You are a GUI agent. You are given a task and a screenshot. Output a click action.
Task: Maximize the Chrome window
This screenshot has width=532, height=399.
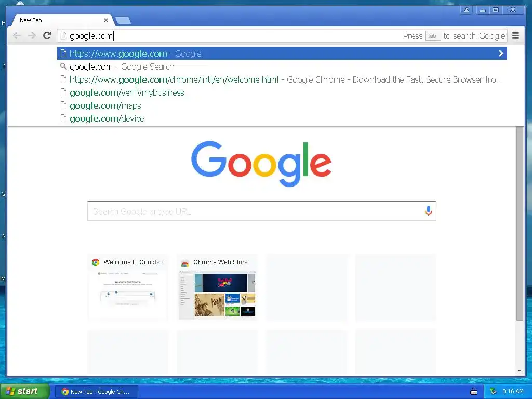coord(496,10)
